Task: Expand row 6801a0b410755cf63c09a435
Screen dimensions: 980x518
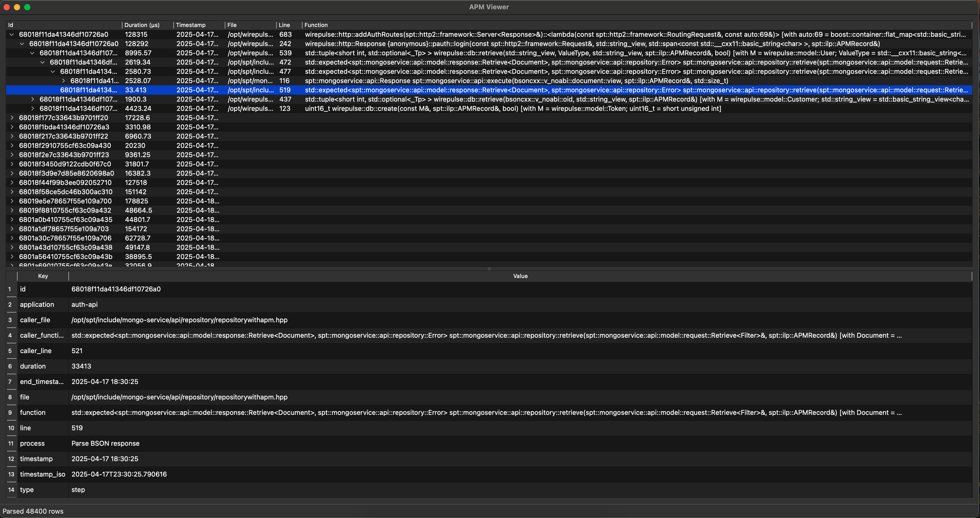Action: [12, 220]
